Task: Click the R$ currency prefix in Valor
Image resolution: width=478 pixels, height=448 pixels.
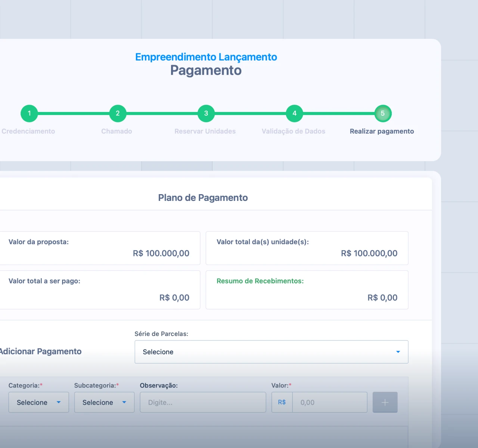Action: [282, 402]
